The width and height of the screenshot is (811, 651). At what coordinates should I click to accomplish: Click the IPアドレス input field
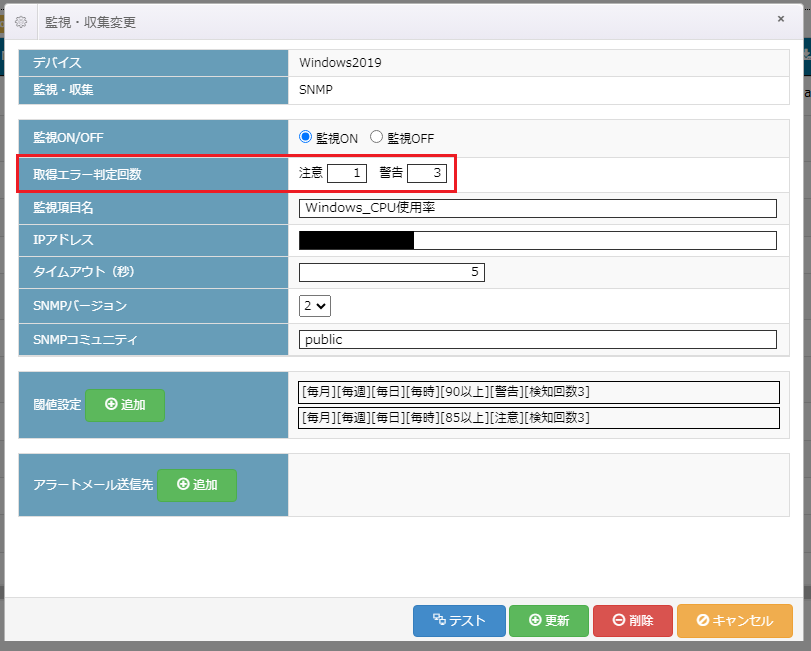point(538,240)
